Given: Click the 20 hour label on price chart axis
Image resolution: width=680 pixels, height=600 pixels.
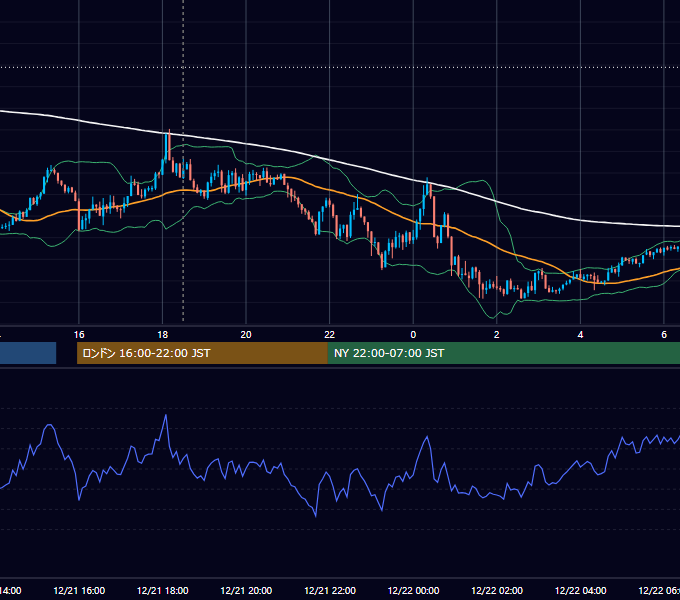Looking at the screenshot, I should point(246,335).
